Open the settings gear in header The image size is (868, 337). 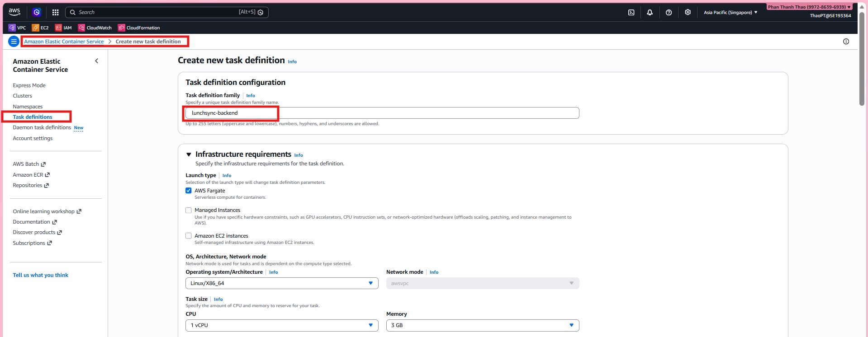pos(688,12)
